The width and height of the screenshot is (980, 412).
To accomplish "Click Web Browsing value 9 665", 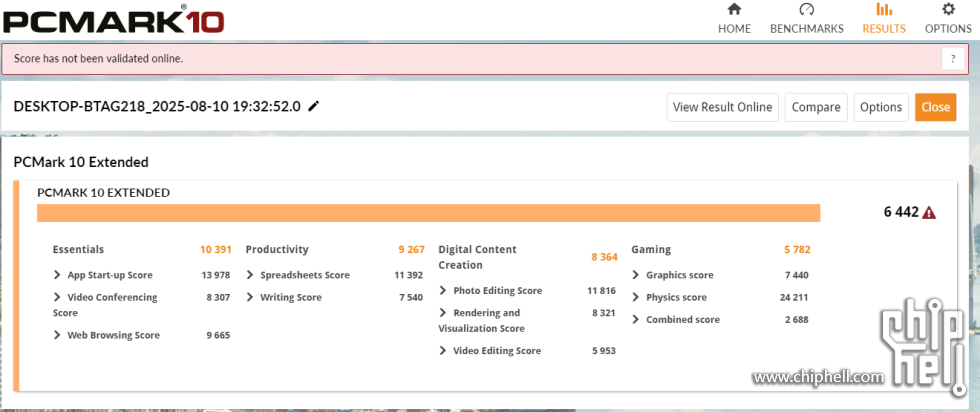I will pos(218,335).
